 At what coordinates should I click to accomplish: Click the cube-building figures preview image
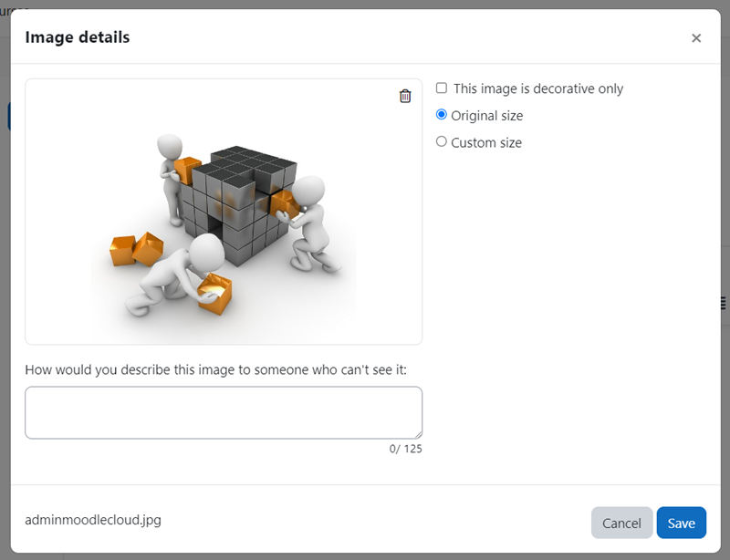tap(224, 226)
